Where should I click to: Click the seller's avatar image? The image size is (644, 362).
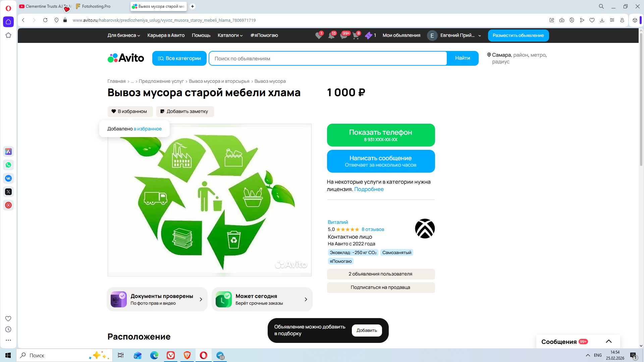click(x=425, y=229)
